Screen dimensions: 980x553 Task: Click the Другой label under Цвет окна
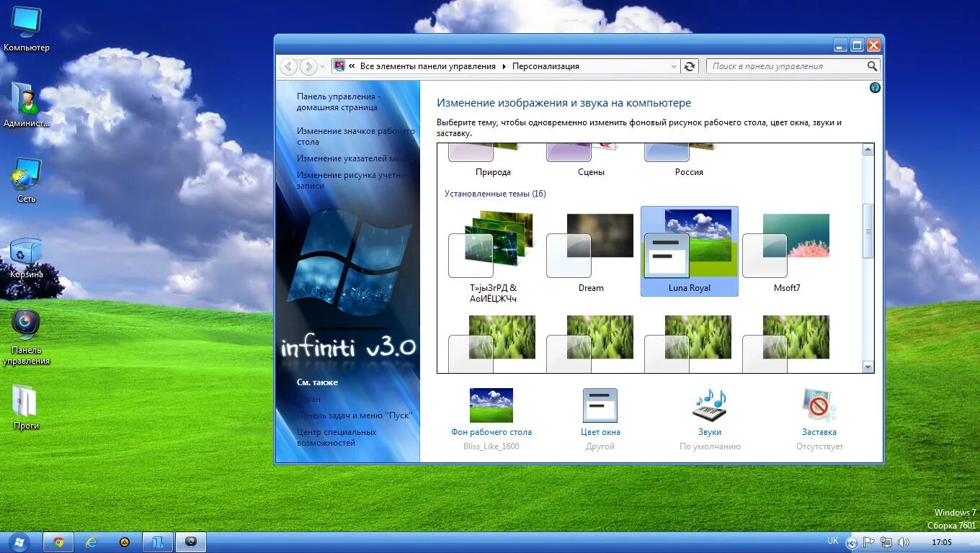pos(600,446)
